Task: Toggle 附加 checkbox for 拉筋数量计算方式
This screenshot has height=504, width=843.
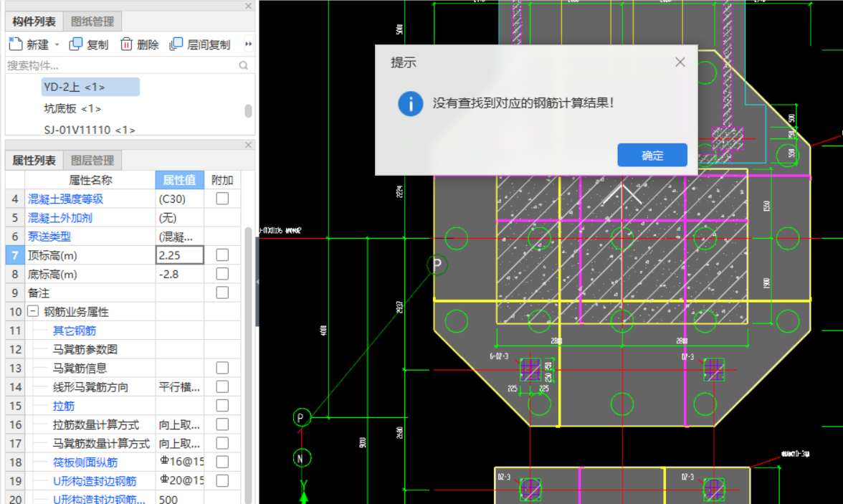Action: pos(222,424)
